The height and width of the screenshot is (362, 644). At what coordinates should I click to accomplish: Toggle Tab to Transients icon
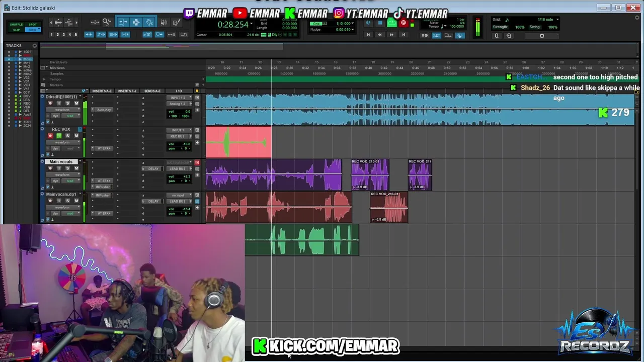coord(89,34)
